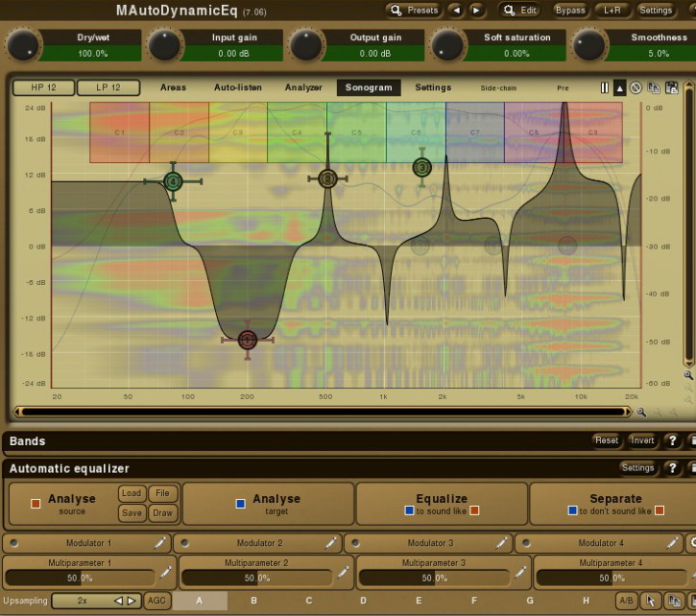This screenshot has height=616, width=696.
Task: Adjust Multiparameter 2 slider at 50.0%
Action: tap(257, 578)
